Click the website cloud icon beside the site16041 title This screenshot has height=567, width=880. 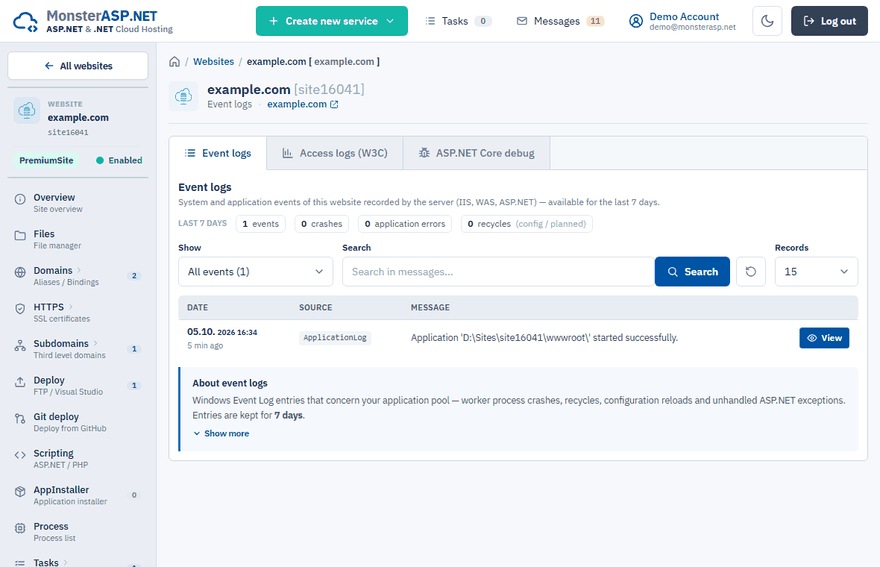click(184, 97)
